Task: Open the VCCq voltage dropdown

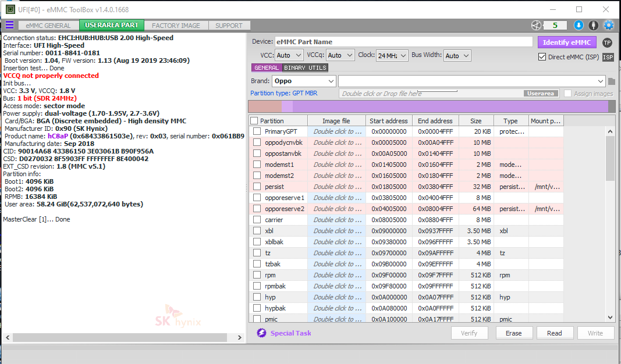Action: pos(340,55)
